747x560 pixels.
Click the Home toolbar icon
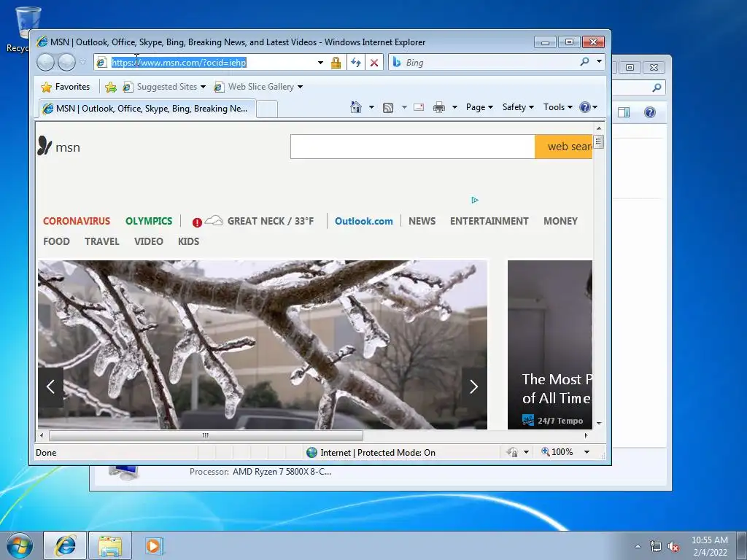pyautogui.click(x=356, y=107)
